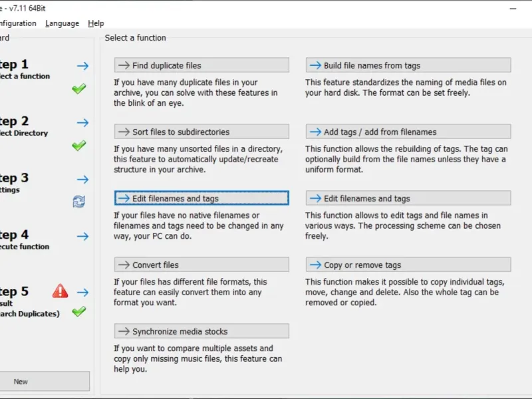Viewport: 532px width, 399px height.
Task: Click the red warning icon at Step 5
Action: [61, 291]
